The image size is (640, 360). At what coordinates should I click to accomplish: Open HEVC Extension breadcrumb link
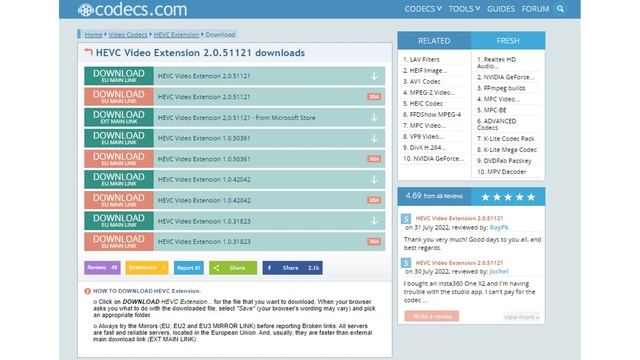tap(176, 35)
